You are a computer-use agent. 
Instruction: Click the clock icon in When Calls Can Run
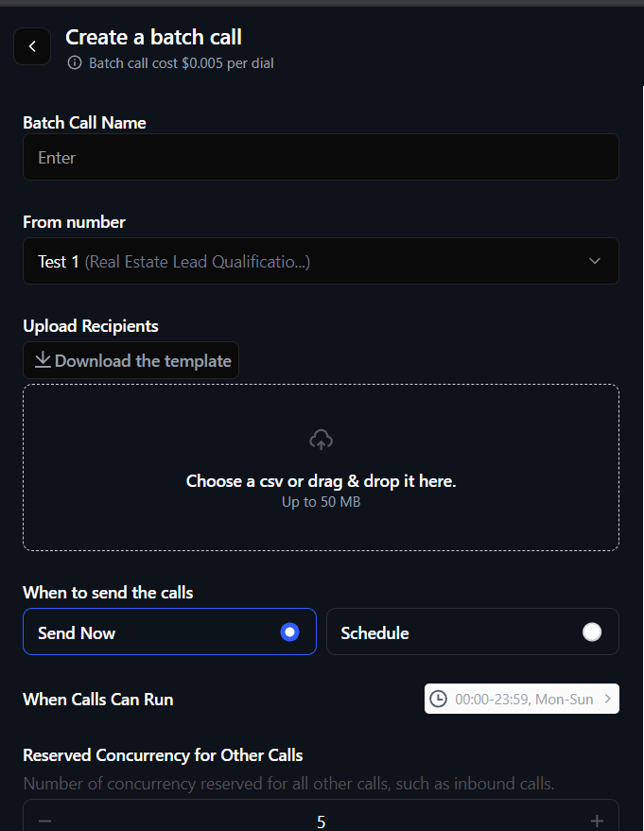(439, 698)
